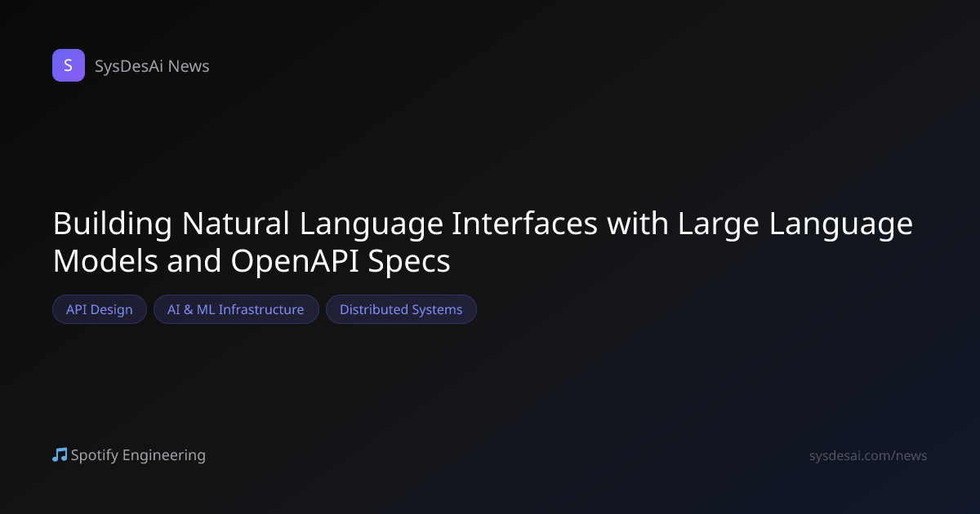Image resolution: width=980 pixels, height=514 pixels.
Task: Click the purple S logo icon
Action: click(69, 65)
